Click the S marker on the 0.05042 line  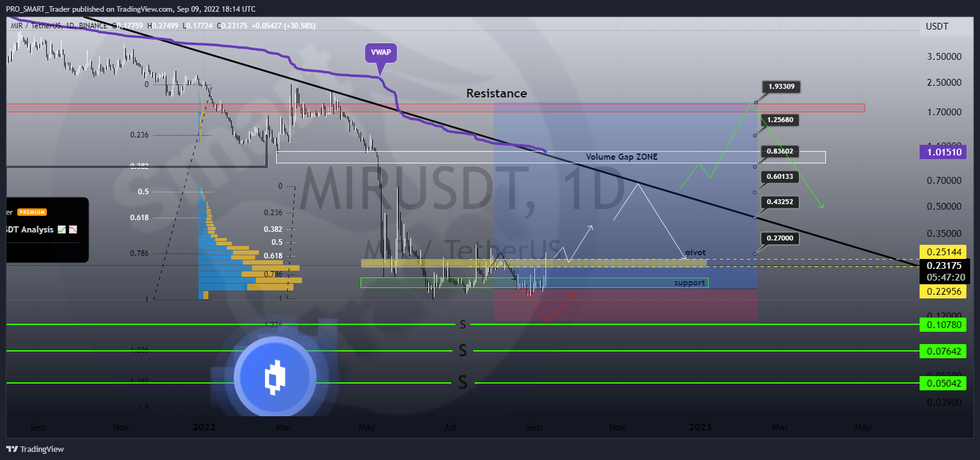463,383
